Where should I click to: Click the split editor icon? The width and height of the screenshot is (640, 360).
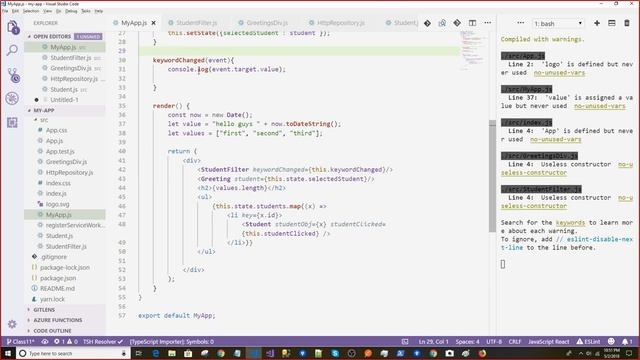point(472,23)
